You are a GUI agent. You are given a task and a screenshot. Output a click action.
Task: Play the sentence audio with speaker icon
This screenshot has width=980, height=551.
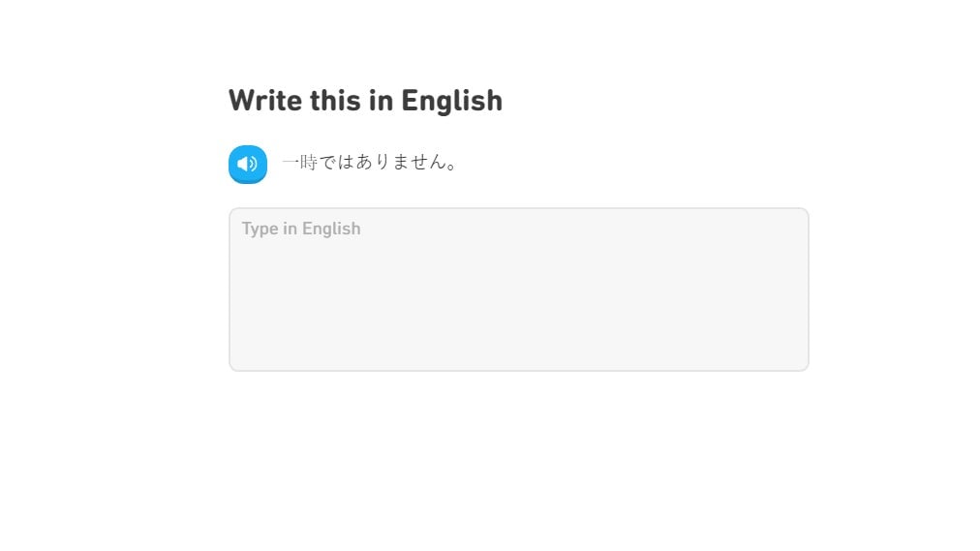click(247, 164)
